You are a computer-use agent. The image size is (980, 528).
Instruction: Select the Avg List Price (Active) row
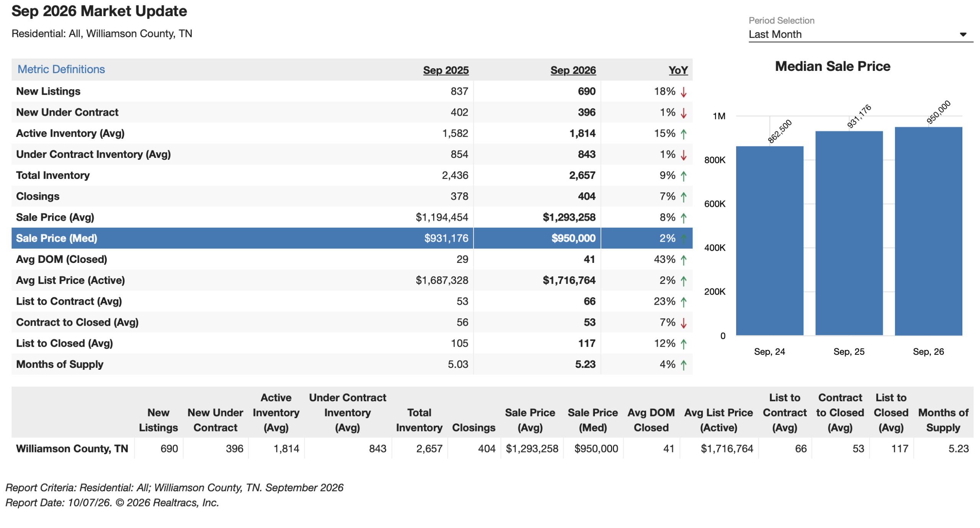pos(352,280)
